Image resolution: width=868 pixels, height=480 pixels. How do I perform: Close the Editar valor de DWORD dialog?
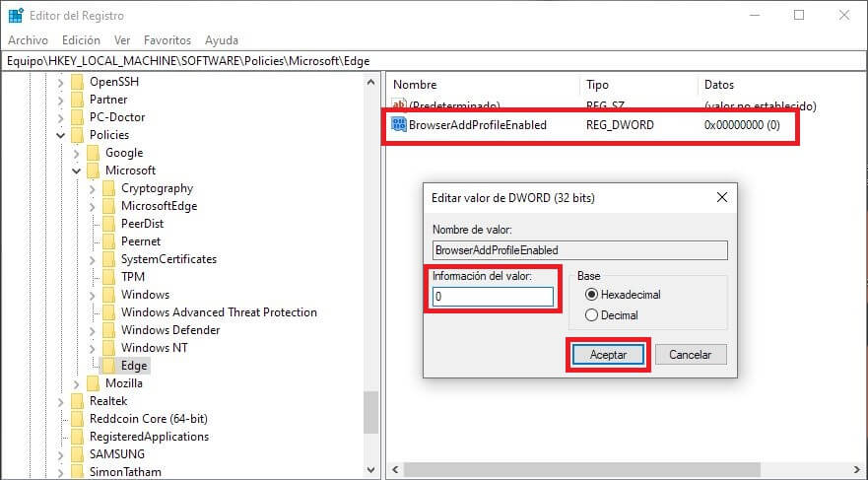point(722,198)
